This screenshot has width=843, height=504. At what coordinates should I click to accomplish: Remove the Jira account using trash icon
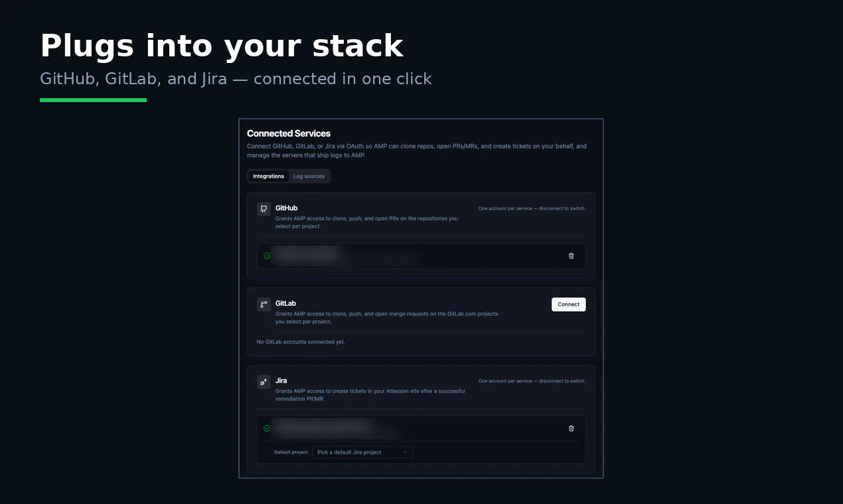pyautogui.click(x=571, y=428)
